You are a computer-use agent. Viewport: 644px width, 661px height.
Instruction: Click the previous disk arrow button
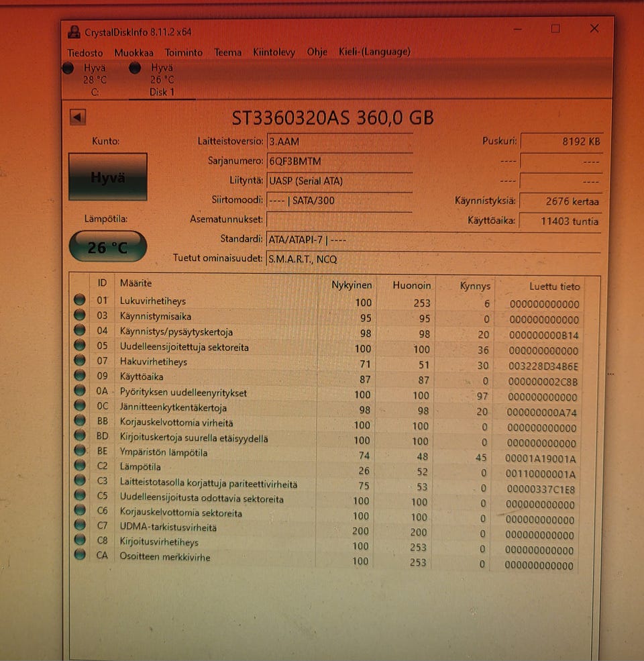(x=78, y=117)
